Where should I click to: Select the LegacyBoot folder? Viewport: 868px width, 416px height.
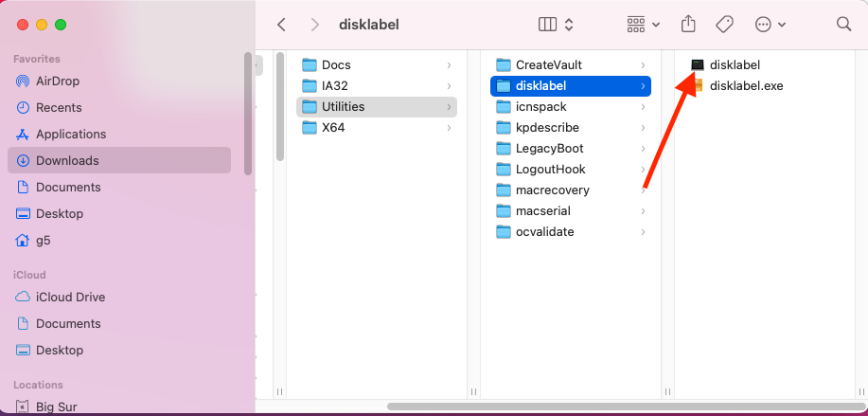(x=571, y=149)
